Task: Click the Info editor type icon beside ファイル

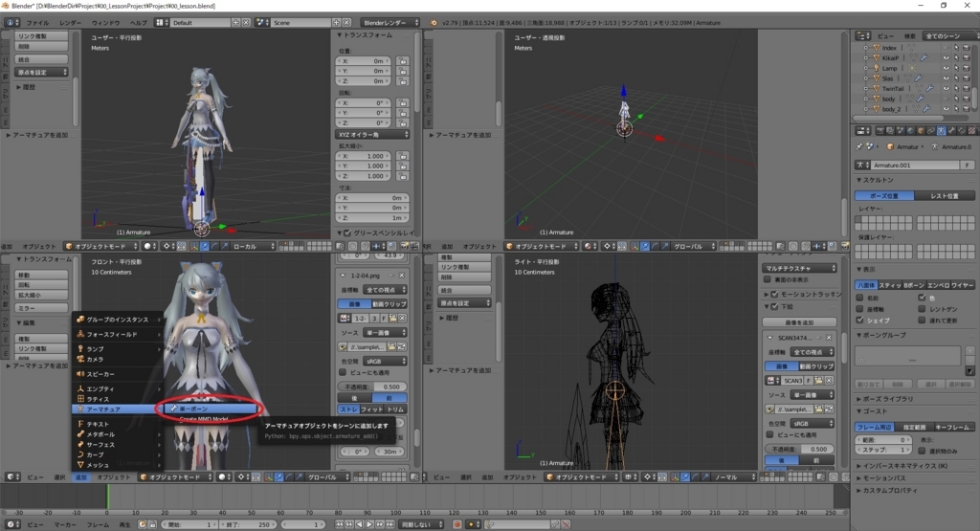Action: pyautogui.click(x=11, y=23)
